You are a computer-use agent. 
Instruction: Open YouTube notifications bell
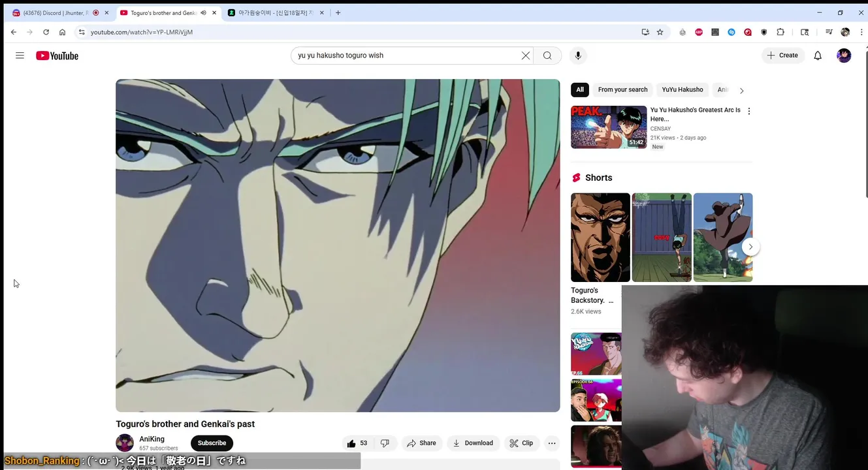[818, 55]
